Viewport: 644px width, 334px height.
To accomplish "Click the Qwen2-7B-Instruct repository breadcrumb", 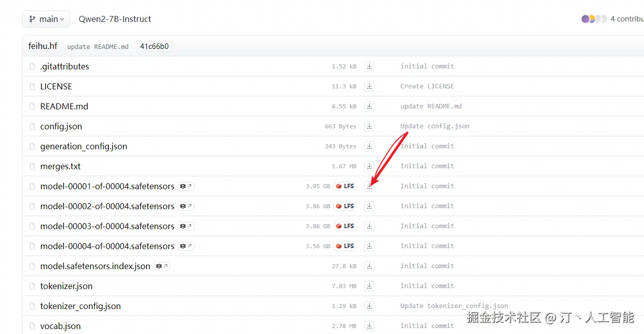I will pyautogui.click(x=115, y=19).
